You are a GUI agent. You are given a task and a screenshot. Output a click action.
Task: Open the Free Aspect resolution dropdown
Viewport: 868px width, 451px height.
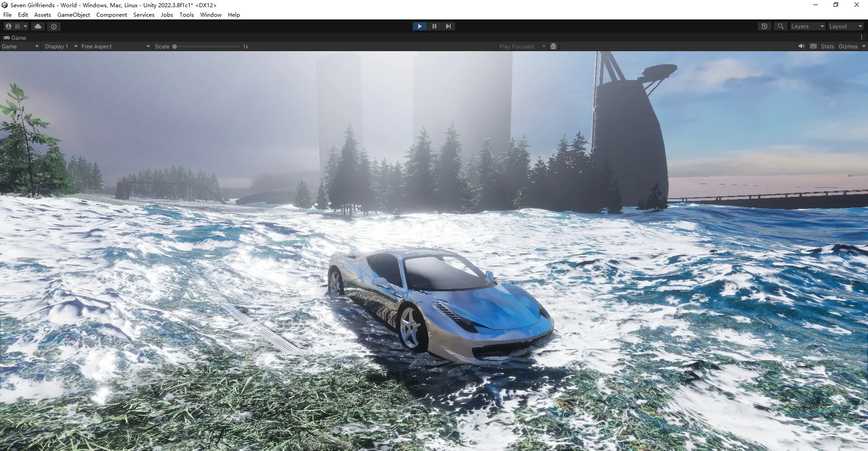pos(114,46)
